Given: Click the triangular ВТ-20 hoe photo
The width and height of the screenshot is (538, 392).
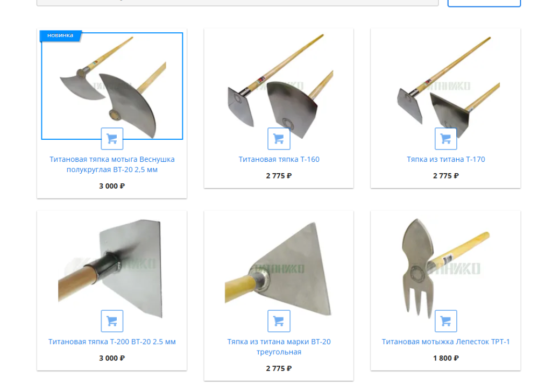Looking at the screenshot, I should tap(279, 267).
